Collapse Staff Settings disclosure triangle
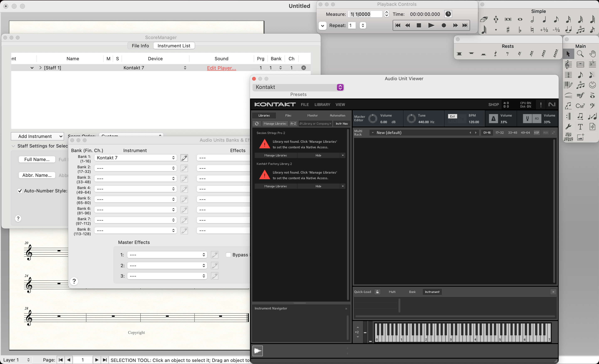This screenshot has height=364, width=599. click(x=13, y=146)
